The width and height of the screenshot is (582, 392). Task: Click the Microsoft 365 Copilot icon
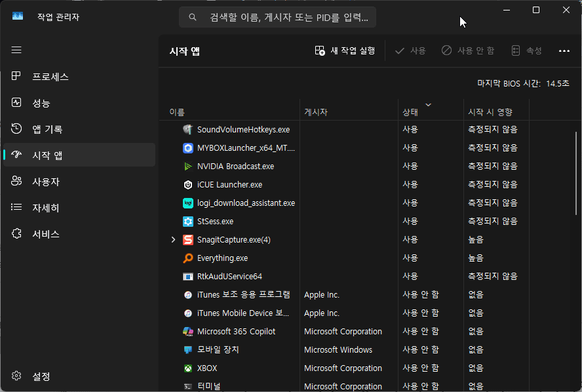click(x=188, y=332)
